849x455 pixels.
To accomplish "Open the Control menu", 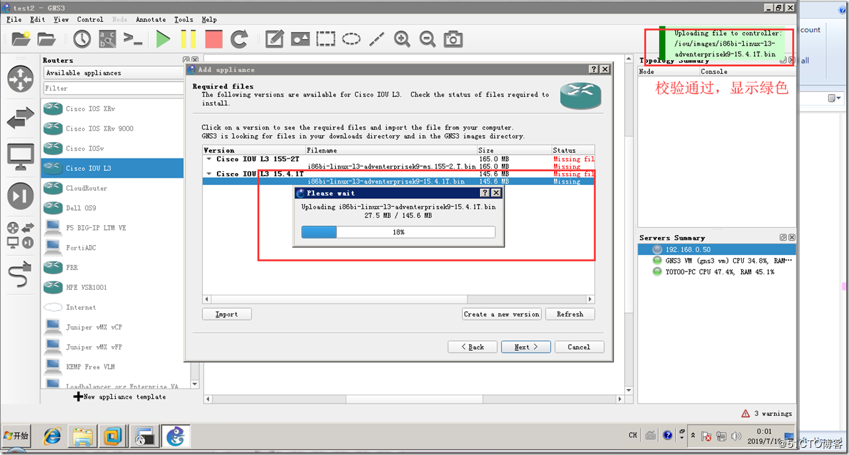I will pos(90,19).
